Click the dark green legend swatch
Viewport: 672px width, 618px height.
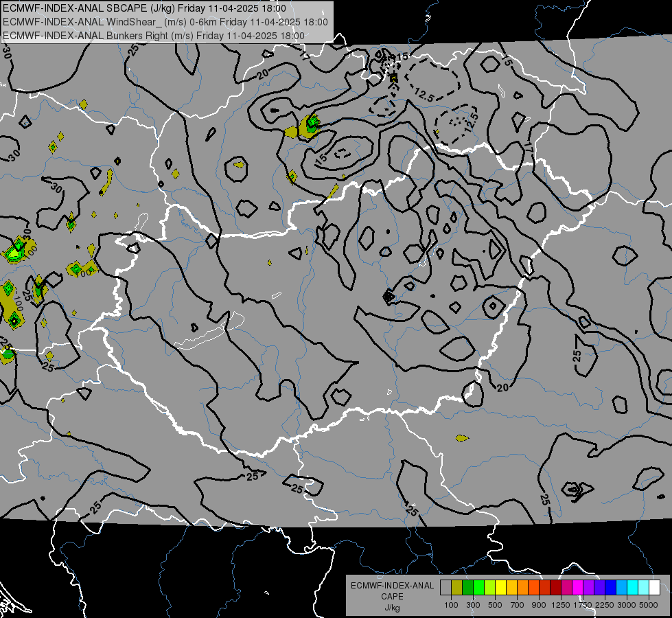467,587
